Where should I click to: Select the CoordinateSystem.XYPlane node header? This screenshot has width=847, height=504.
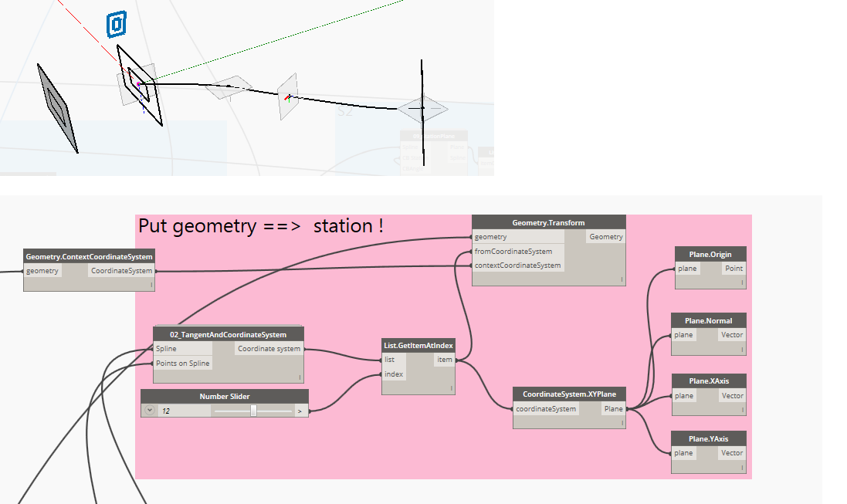(569, 394)
